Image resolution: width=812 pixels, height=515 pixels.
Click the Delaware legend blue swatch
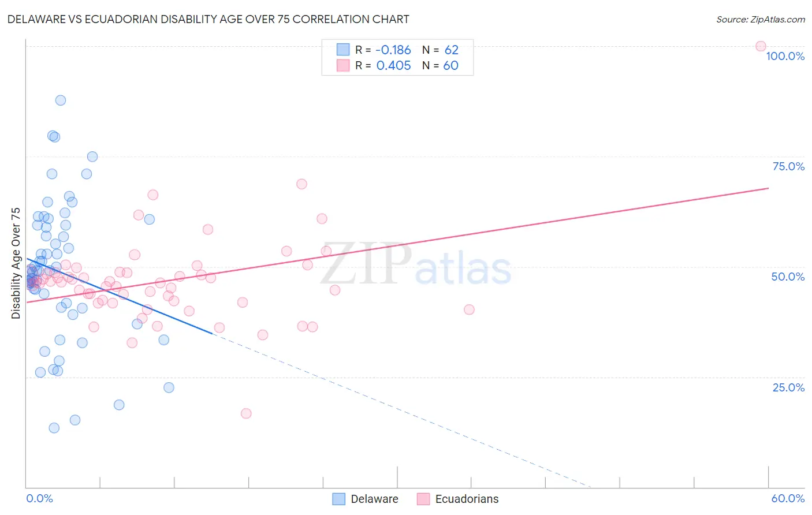[x=339, y=499]
